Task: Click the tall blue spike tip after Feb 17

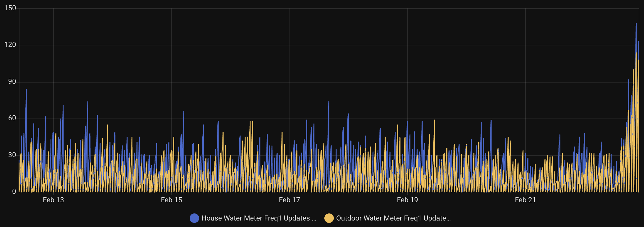Action: tap(328, 102)
